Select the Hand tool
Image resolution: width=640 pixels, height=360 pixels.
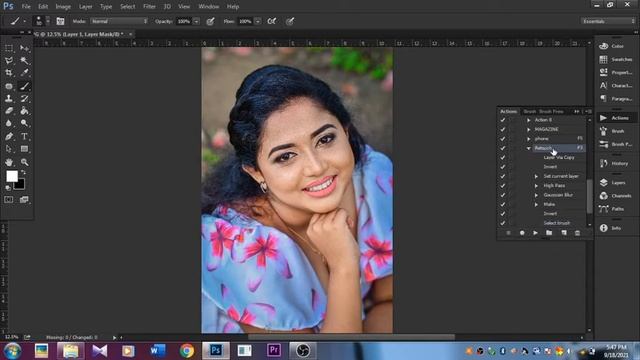9,162
